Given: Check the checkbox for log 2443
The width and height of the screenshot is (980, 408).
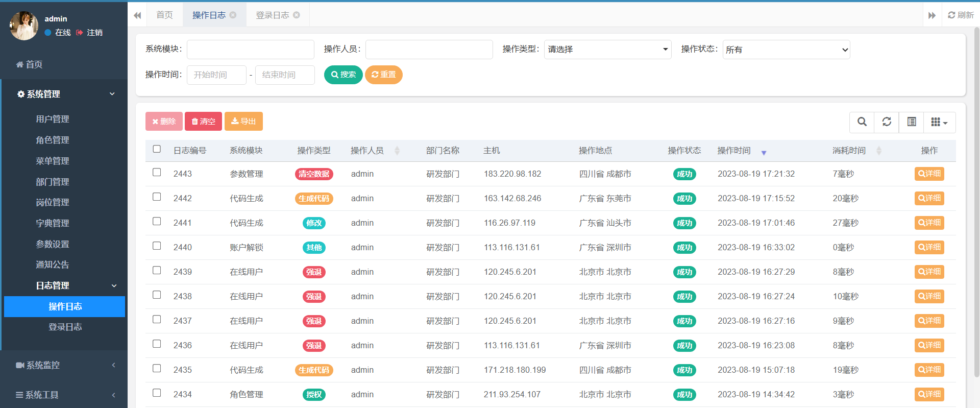Looking at the screenshot, I should point(157,173).
